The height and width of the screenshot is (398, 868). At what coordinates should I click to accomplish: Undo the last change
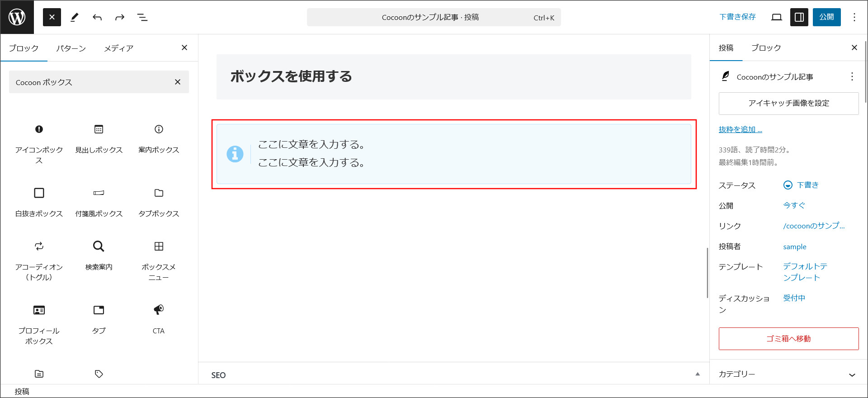click(97, 17)
